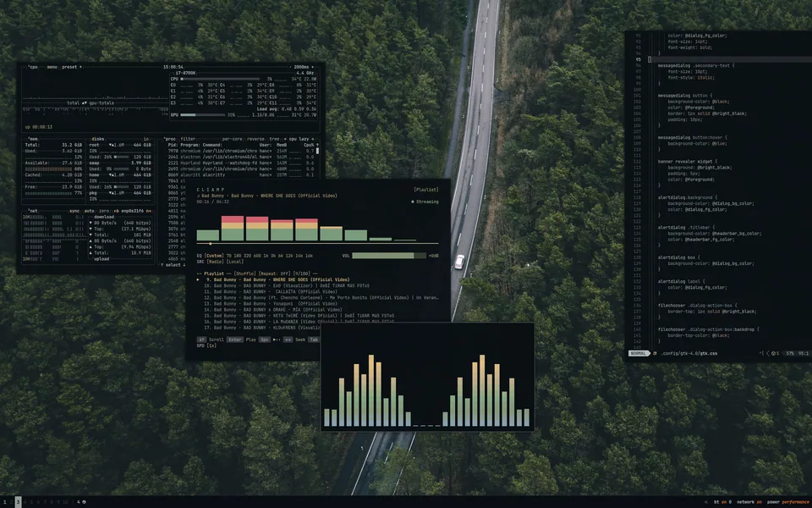
Task: Toggle the disks panel label
Action: [97, 139]
